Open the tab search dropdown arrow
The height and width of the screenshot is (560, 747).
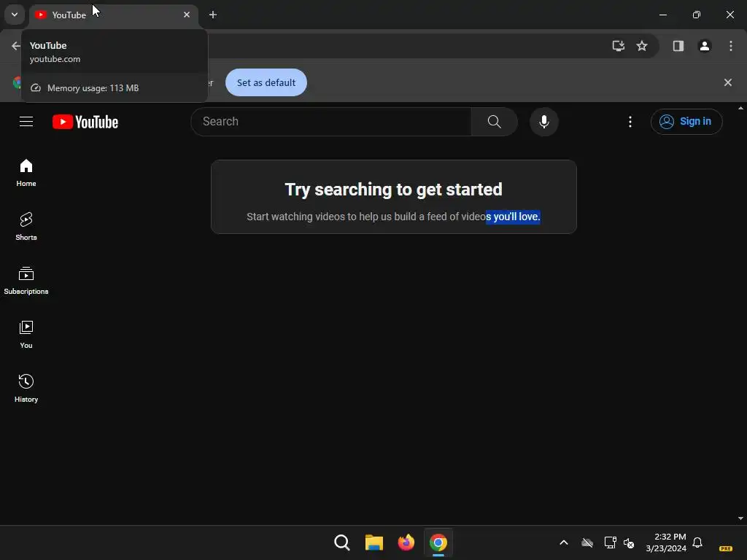[x=15, y=15]
